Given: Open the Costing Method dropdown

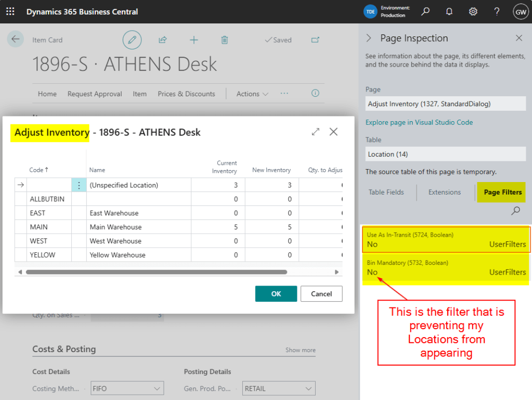Looking at the screenshot, I should point(126,389).
